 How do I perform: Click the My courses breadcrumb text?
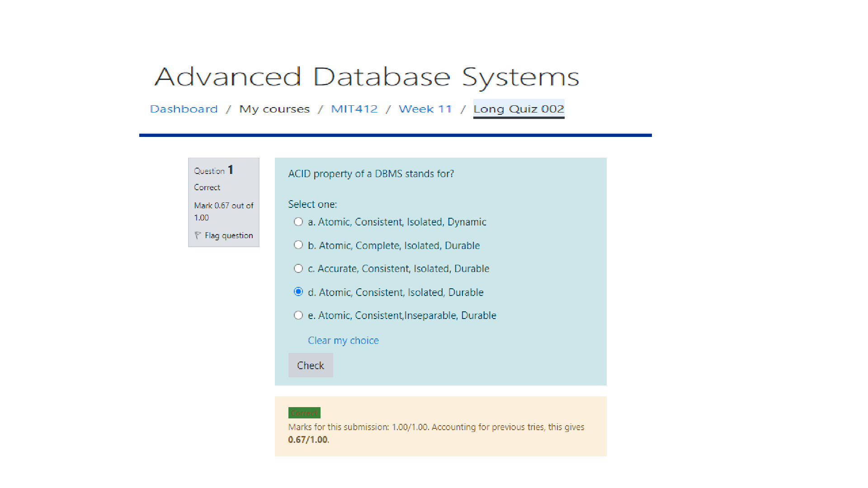(274, 109)
